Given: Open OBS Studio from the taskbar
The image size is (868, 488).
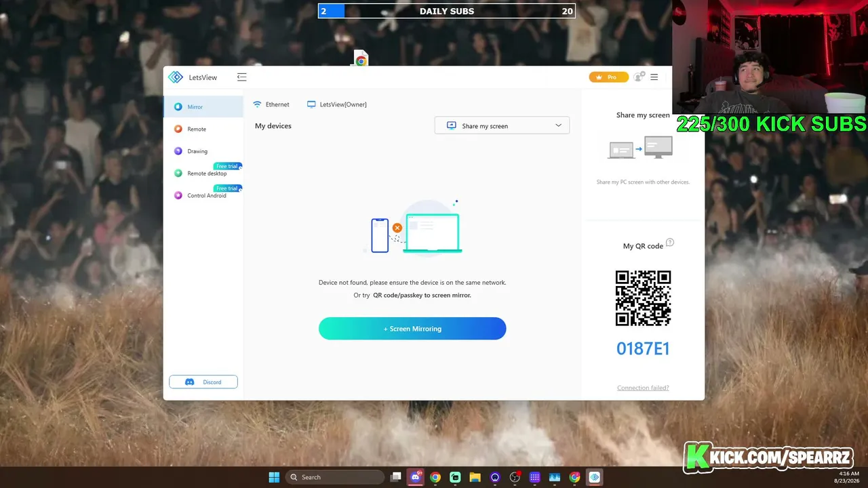Looking at the screenshot, I should tap(515, 477).
